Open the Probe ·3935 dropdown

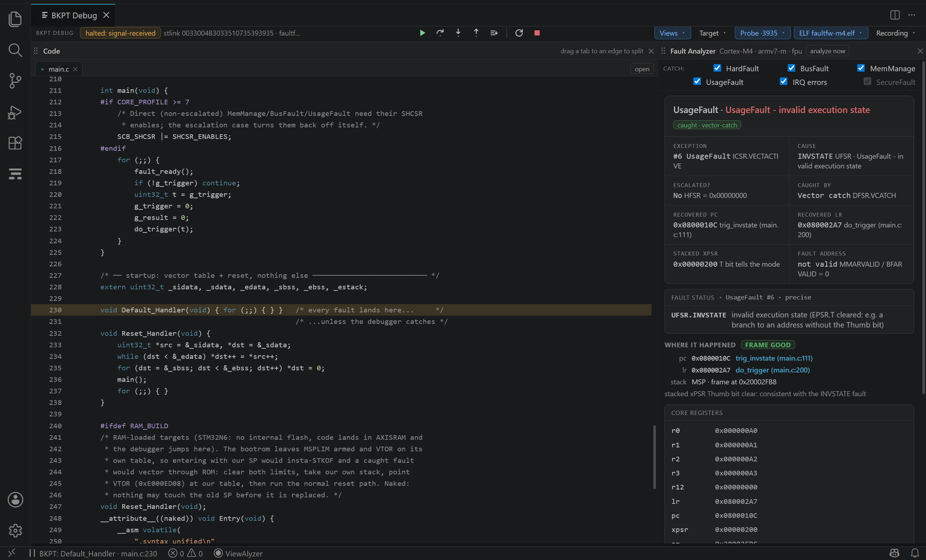762,33
